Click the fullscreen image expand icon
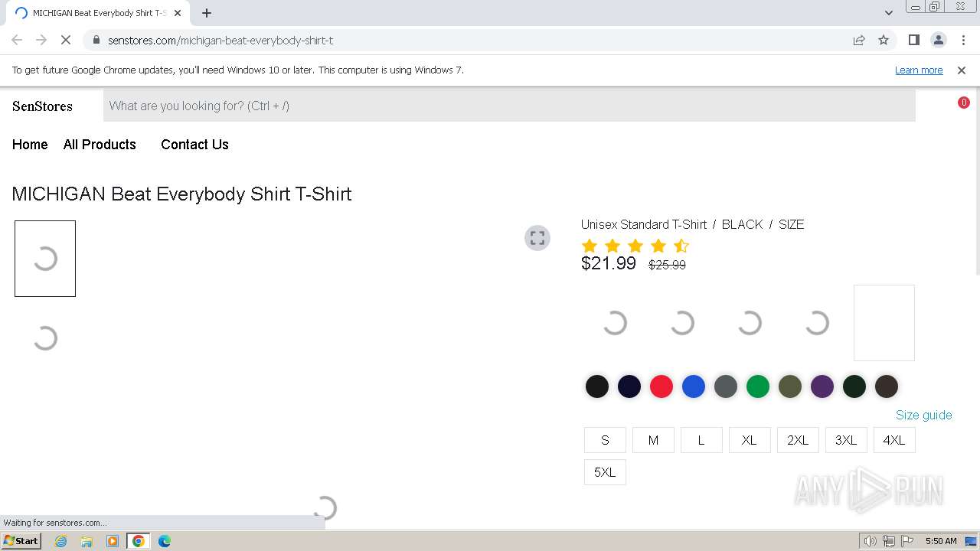980x551 pixels. [x=537, y=238]
